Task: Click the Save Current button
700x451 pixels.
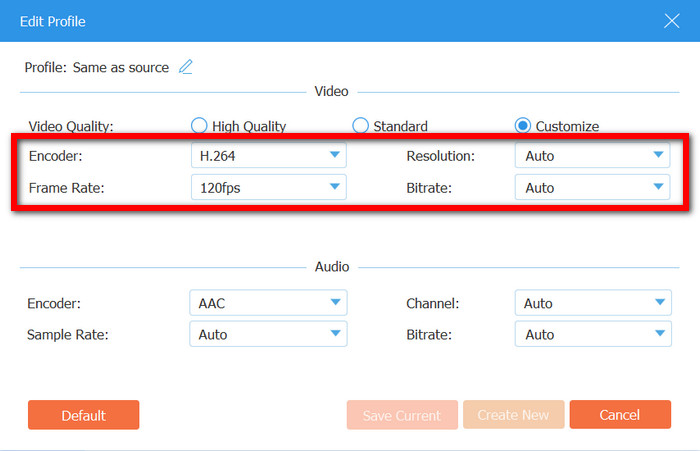Action: (x=402, y=415)
